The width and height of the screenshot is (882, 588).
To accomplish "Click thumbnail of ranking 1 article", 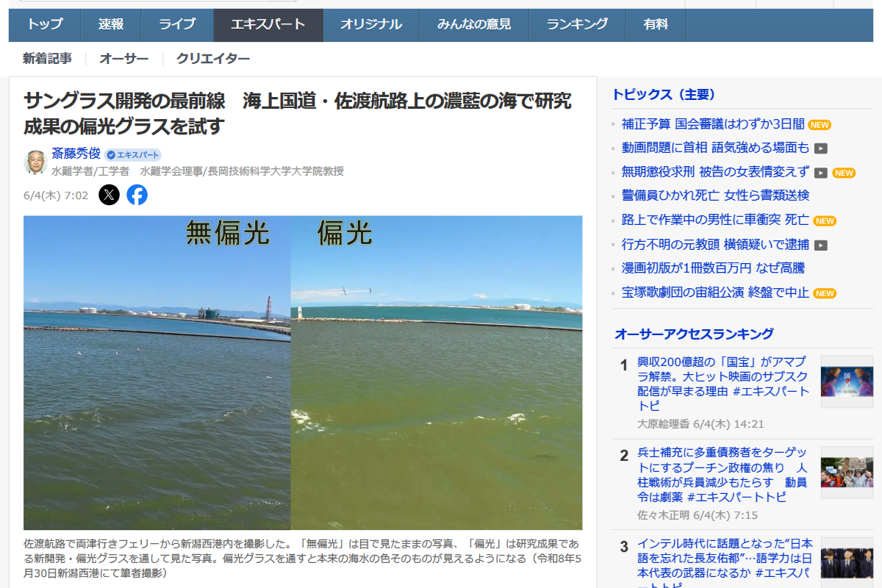I will point(847,381).
